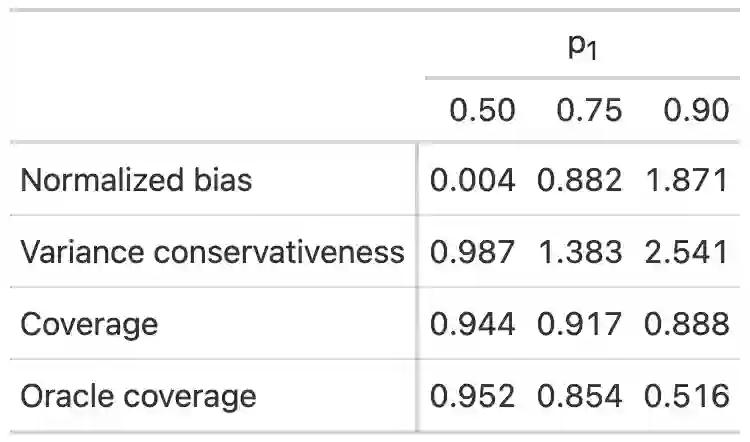Click the Normalized bias row label

point(136,180)
